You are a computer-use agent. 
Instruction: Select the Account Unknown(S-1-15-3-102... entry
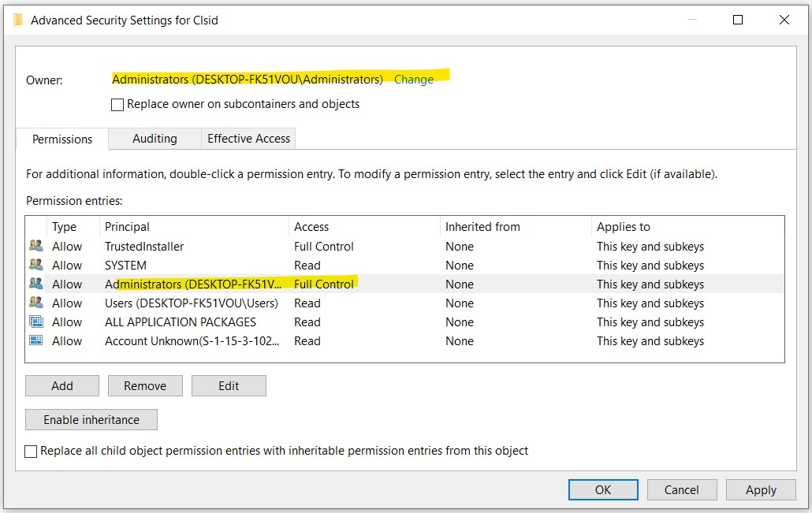(192, 341)
